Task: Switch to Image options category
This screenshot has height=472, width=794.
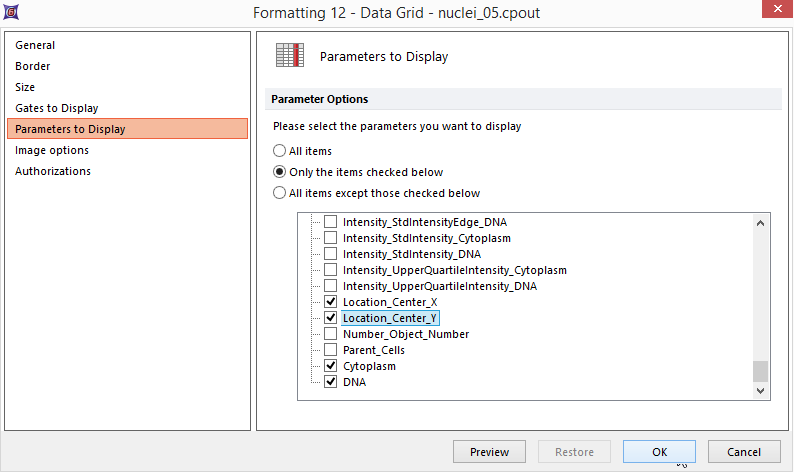Action: (52, 150)
